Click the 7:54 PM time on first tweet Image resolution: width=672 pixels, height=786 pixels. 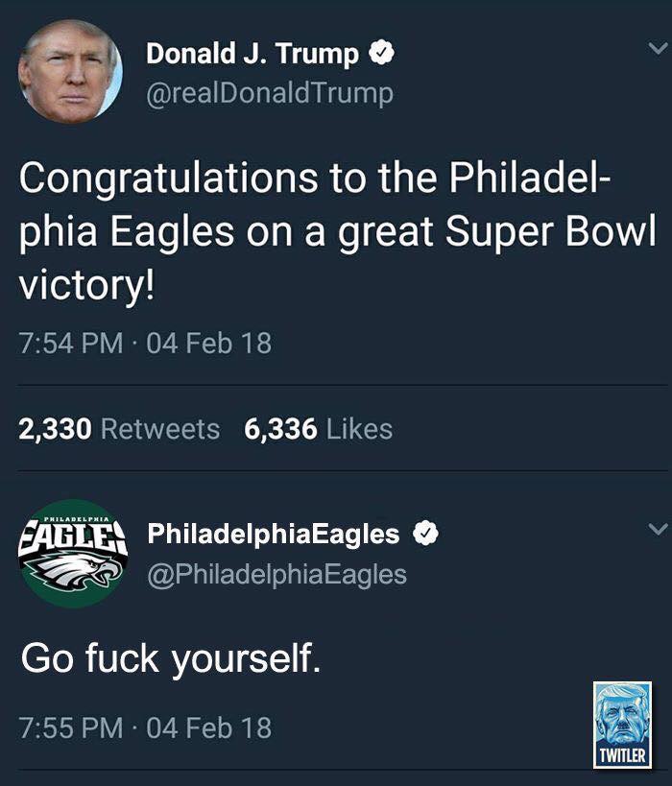click(70, 343)
